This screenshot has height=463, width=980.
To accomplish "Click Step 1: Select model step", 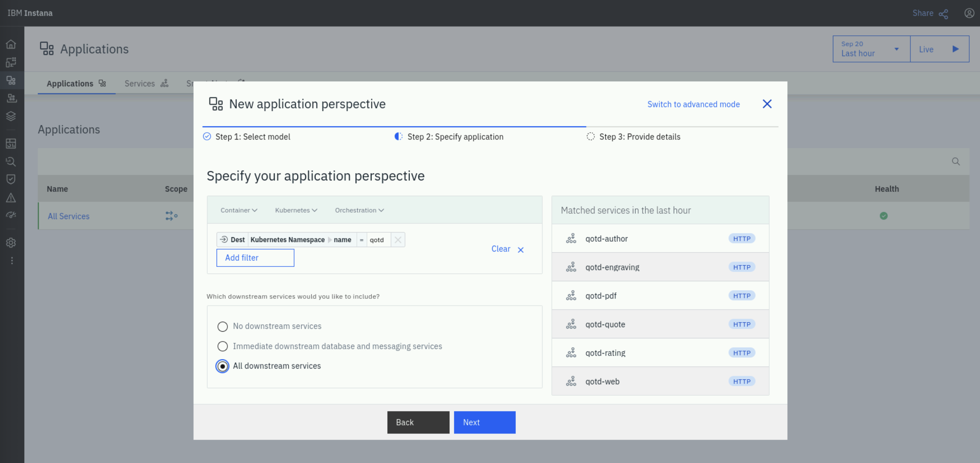I will [x=252, y=137].
